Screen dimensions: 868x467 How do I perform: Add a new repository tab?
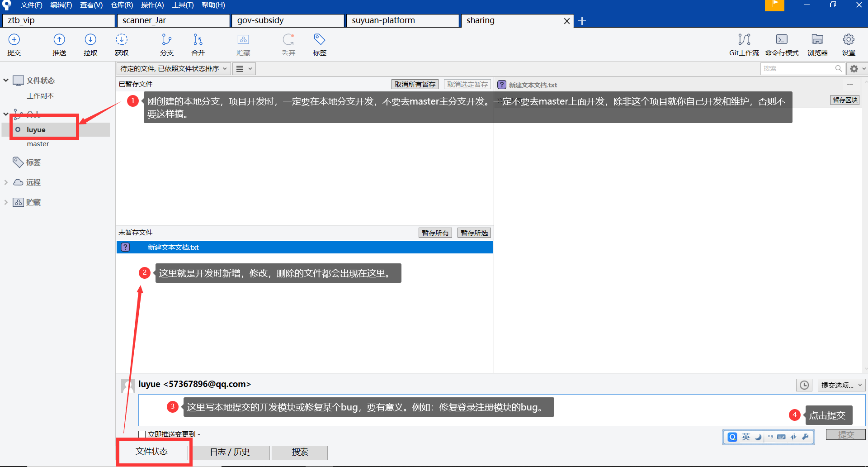tap(582, 21)
